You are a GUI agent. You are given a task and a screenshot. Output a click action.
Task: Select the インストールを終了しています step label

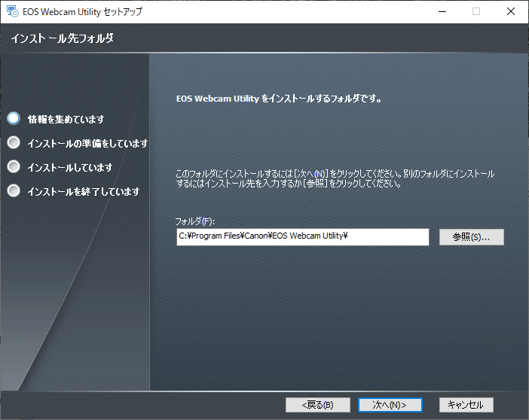(x=83, y=192)
